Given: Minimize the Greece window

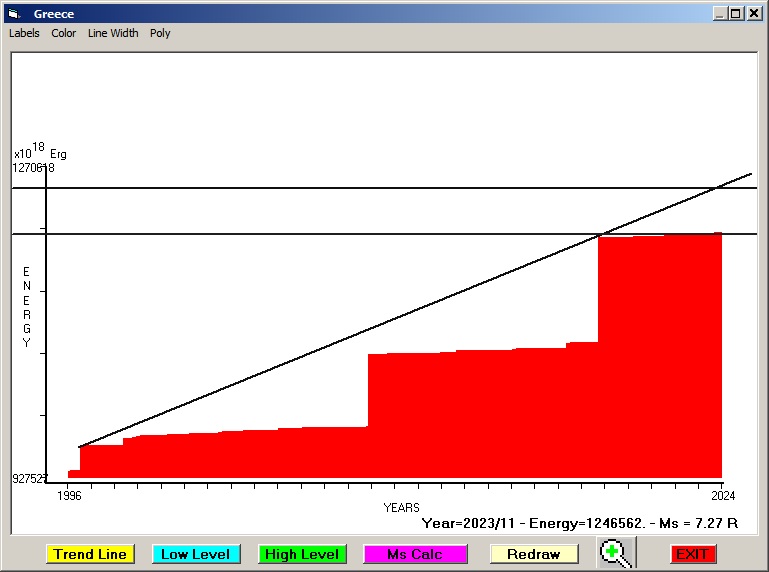Looking at the screenshot, I should click(720, 14).
